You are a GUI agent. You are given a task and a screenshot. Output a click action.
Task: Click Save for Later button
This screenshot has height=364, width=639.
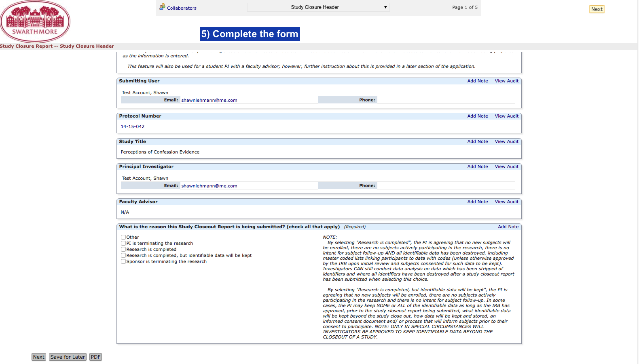68,357
